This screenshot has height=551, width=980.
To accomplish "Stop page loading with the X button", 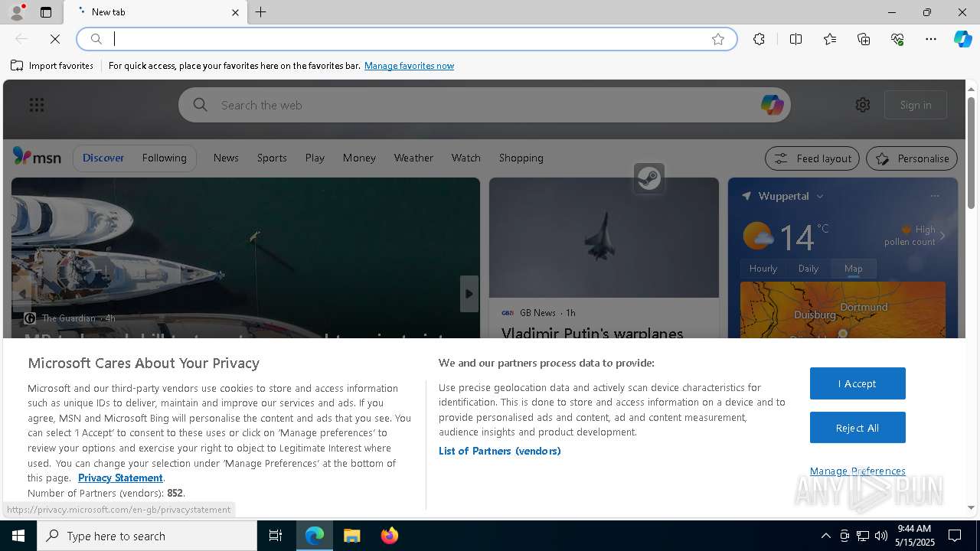I will coord(55,39).
